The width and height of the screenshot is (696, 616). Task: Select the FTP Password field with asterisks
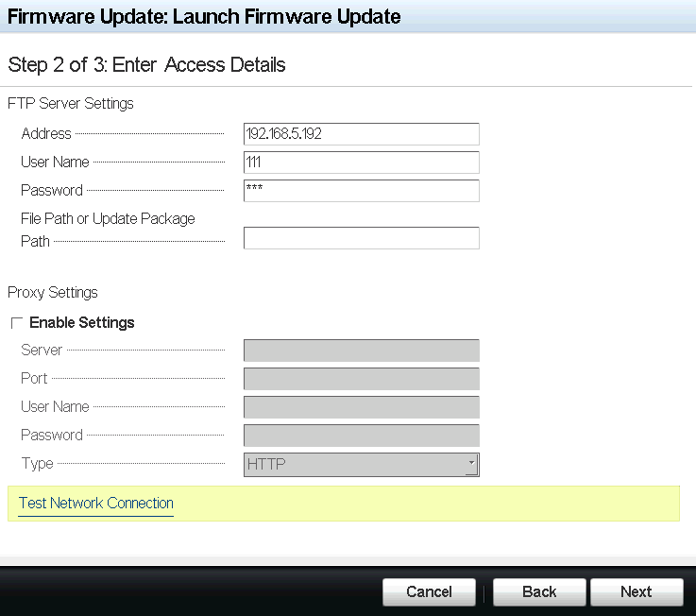point(361,191)
